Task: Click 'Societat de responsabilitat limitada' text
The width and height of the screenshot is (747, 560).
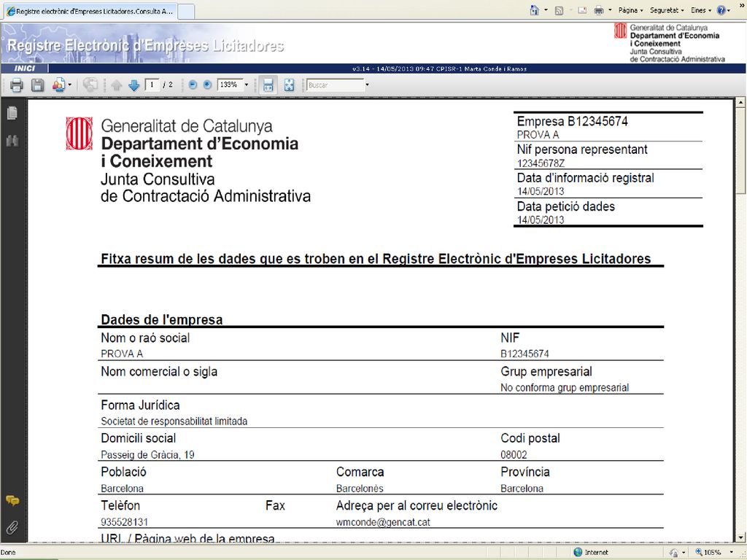Action: point(174,421)
